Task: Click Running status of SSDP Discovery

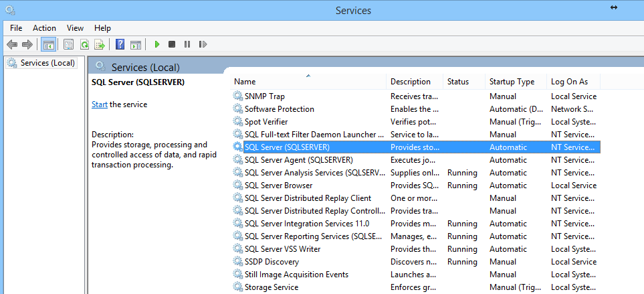Action: [x=462, y=261]
